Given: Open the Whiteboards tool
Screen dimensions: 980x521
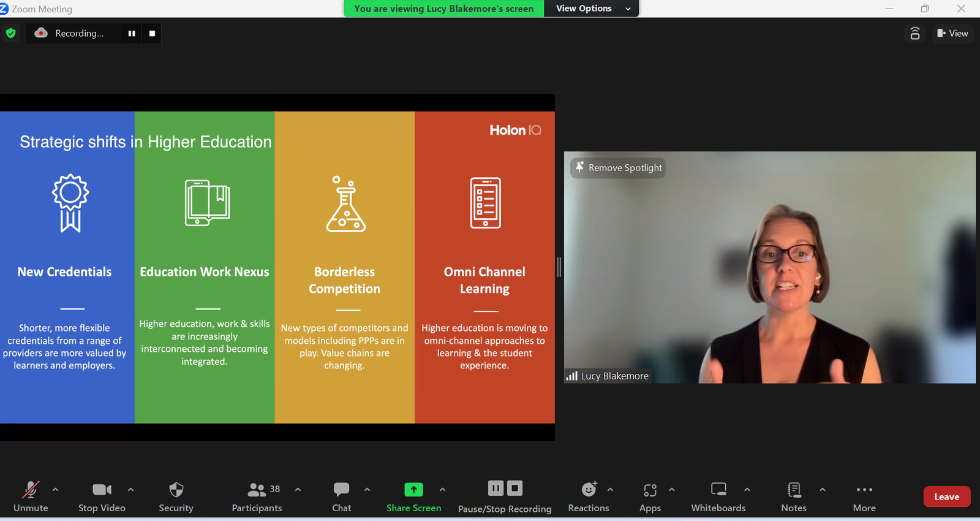Looking at the screenshot, I should pos(718,490).
